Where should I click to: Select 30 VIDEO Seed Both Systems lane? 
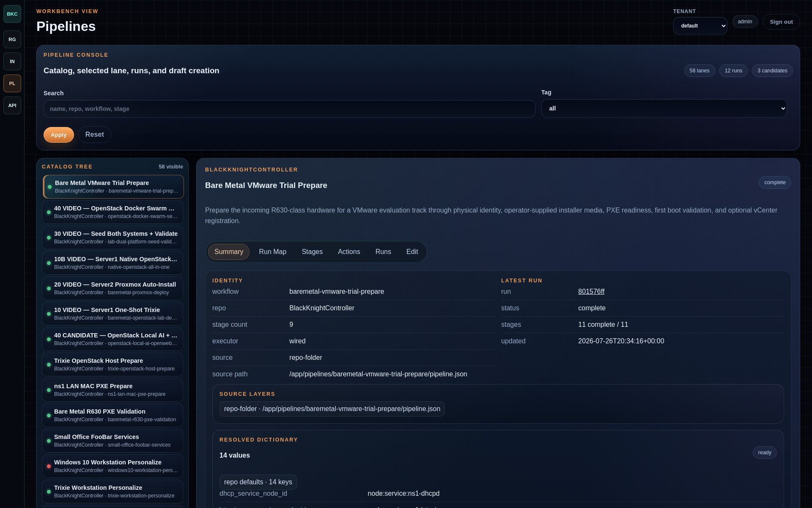(112, 237)
